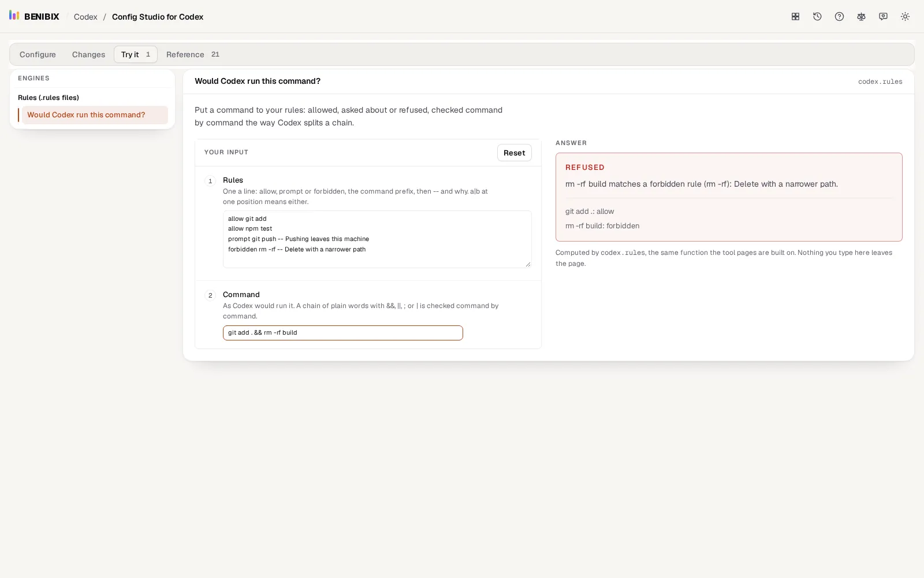Click the Benibix logo

(x=34, y=16)
